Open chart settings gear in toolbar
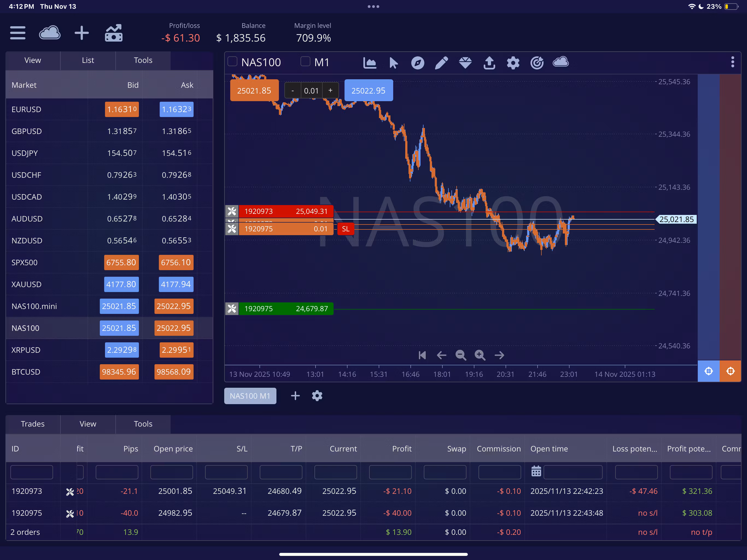Viewport: 747px width, 560px height. click(513, 63)
